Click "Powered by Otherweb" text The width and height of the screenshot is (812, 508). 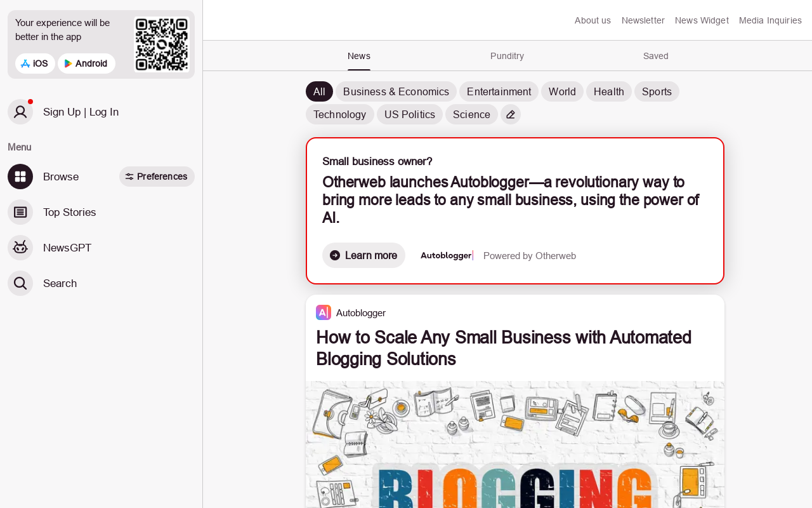click(x=530, y=256)
